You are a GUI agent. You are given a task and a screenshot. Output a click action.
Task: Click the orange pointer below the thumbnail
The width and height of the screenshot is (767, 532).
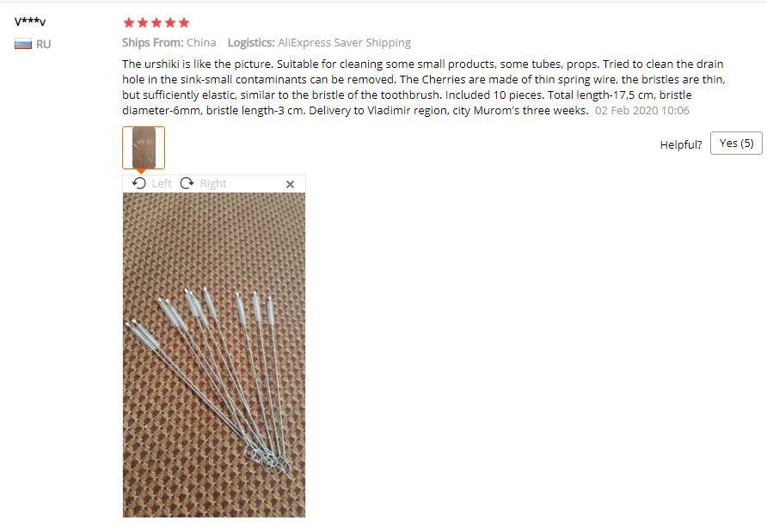click(141, 171)
